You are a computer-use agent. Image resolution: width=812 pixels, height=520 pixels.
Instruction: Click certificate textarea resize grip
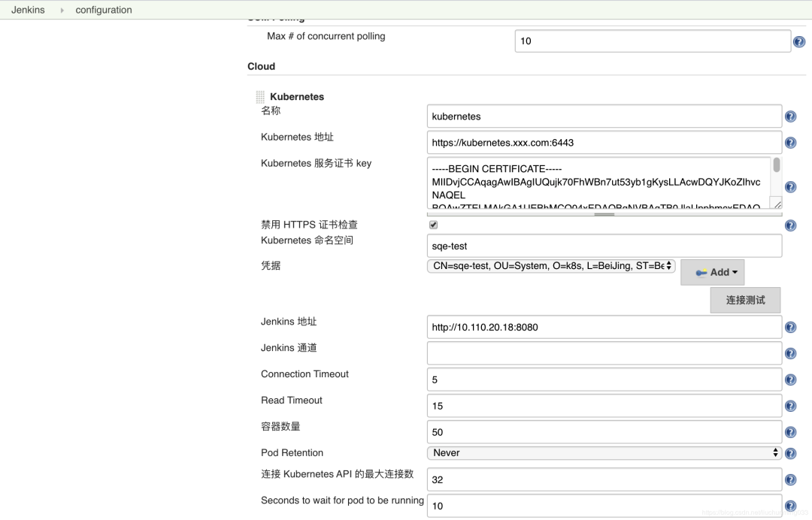(x=777, y=204)
